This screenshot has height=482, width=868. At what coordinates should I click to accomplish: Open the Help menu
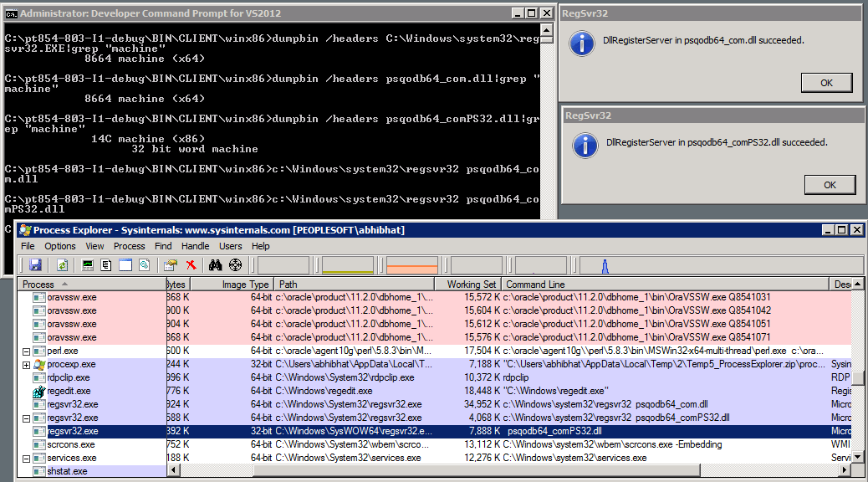tap(260, 246)
